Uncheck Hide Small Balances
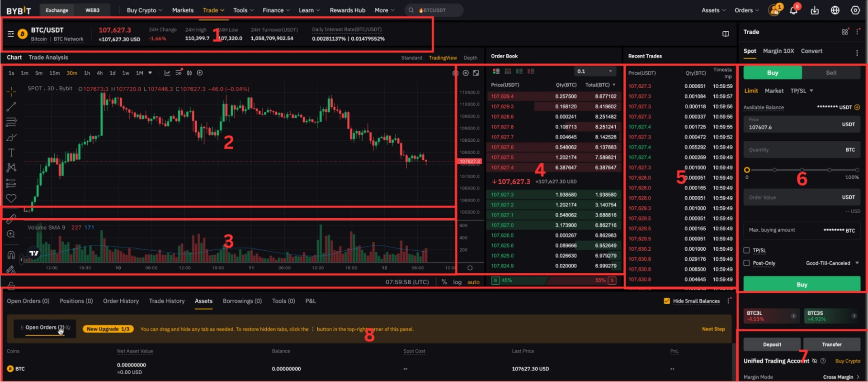 667,301
